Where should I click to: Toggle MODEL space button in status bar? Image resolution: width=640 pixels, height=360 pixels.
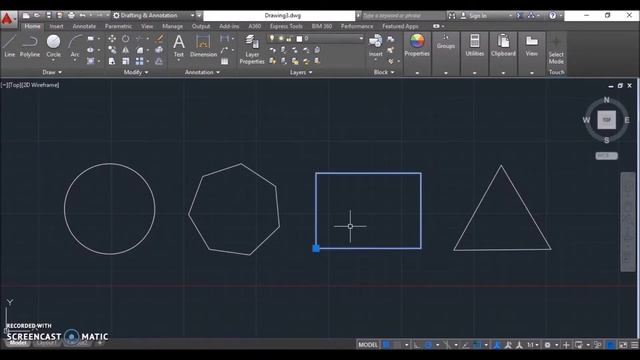pos(368,345)
